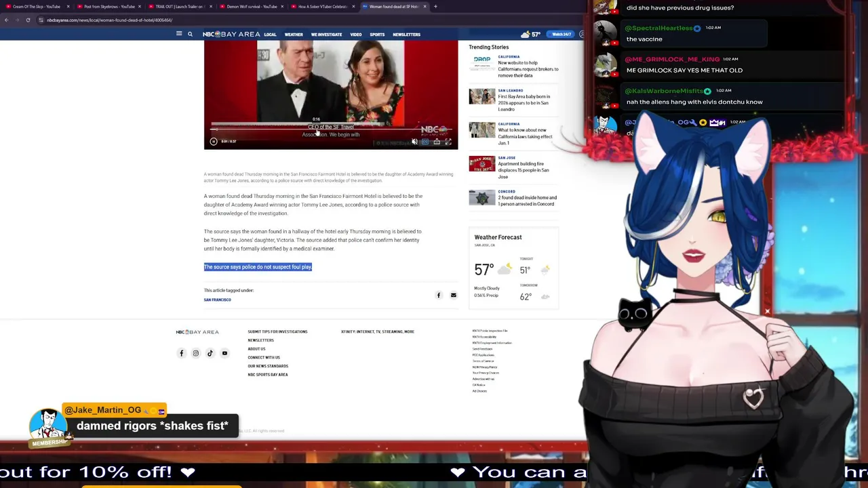Open SPORTS navigation item

coord(377,34)
